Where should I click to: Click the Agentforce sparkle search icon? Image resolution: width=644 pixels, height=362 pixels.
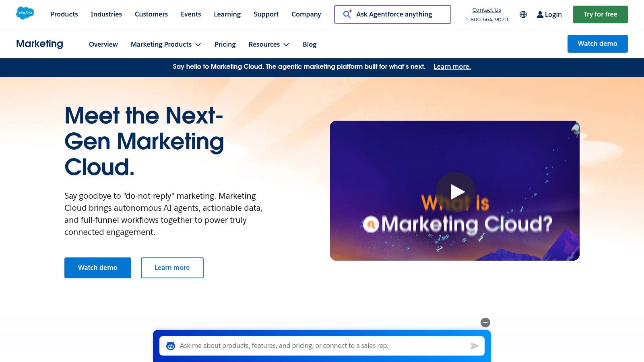347,14
